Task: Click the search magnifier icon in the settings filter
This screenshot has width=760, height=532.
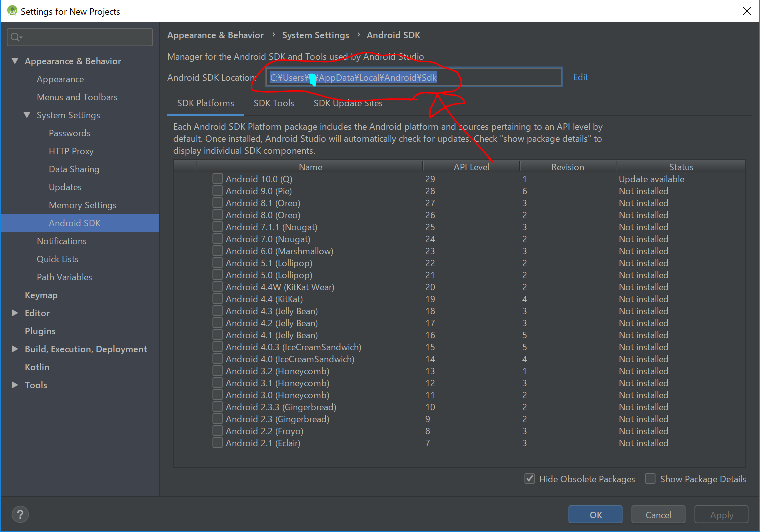Action: click(16, 37)
